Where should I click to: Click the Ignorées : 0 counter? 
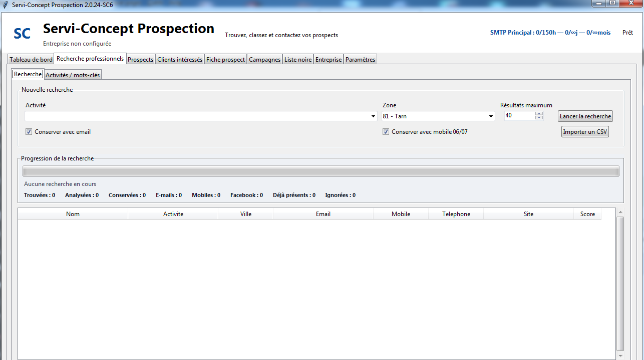341,195
